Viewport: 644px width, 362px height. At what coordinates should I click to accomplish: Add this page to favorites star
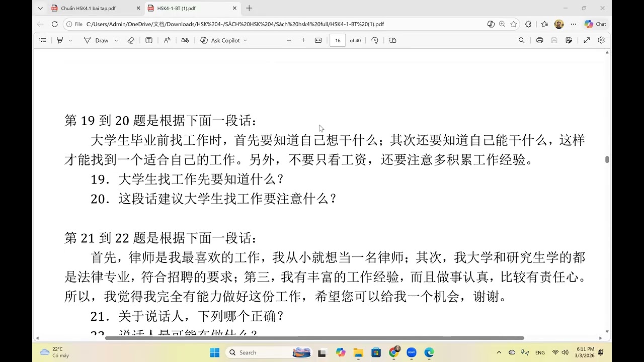point(514,24)
